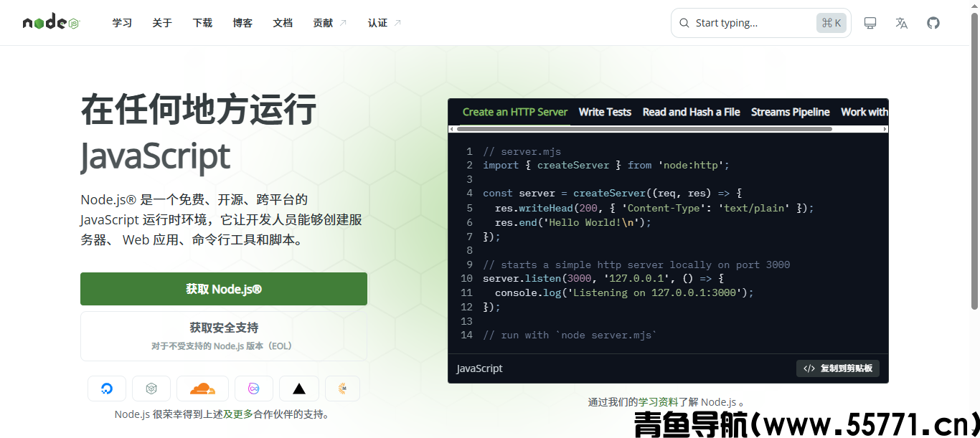Click the page vertical scrollbar thumb

[x=974, y=161]
